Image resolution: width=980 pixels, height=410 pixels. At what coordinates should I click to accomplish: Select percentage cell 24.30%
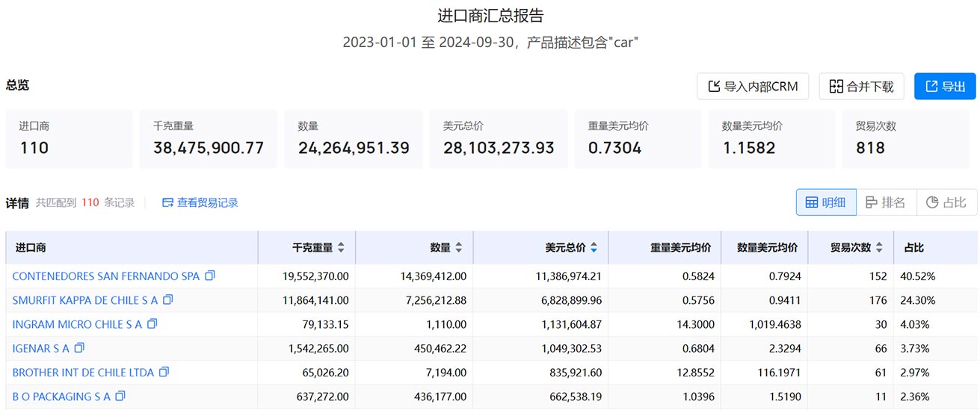click(918, 300)
